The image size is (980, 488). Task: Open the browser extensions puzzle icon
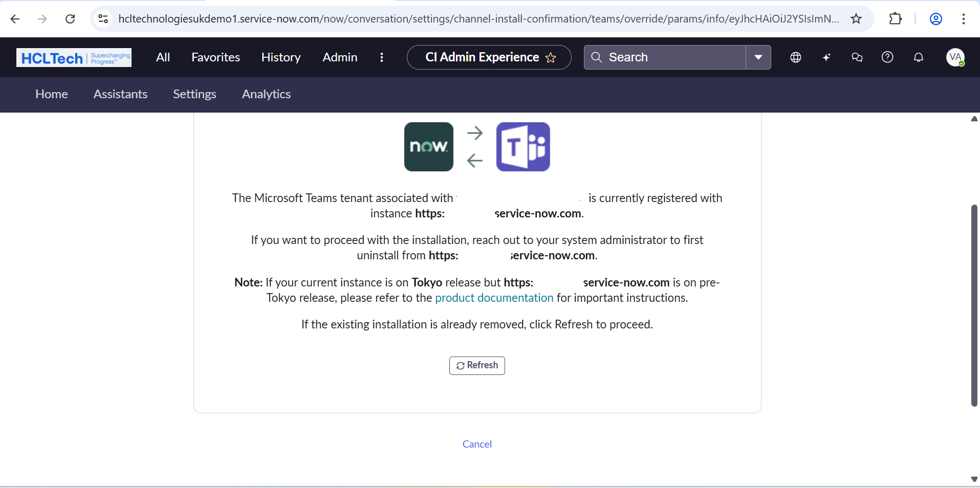pyautogui.click(x=896, y=19)
